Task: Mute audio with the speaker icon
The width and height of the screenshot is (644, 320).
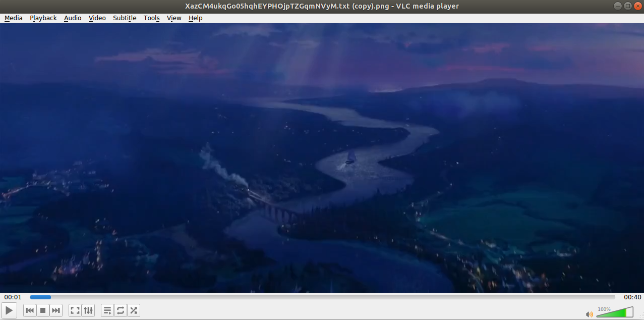Action: (590, 314)
